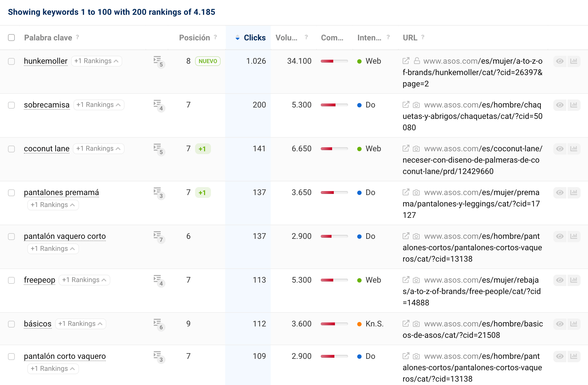Open SERP features icon for básicos row
Image resolution: width=588 pixels, height=385 pixels.
click(159, 324)
